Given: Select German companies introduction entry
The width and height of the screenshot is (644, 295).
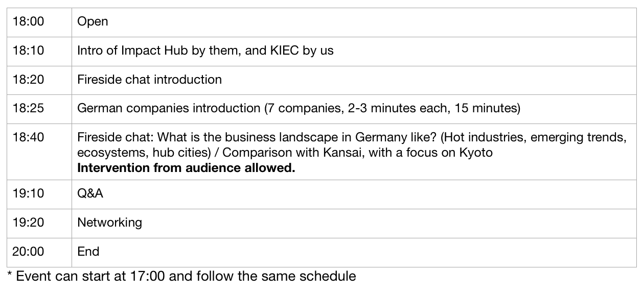Looking at the screenshot, I should pos(298,108).
